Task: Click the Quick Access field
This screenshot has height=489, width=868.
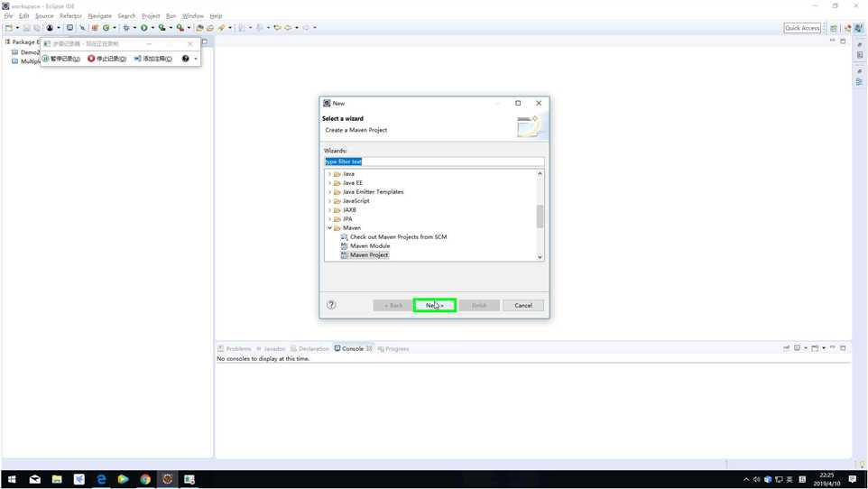Action: coord(802,28)
